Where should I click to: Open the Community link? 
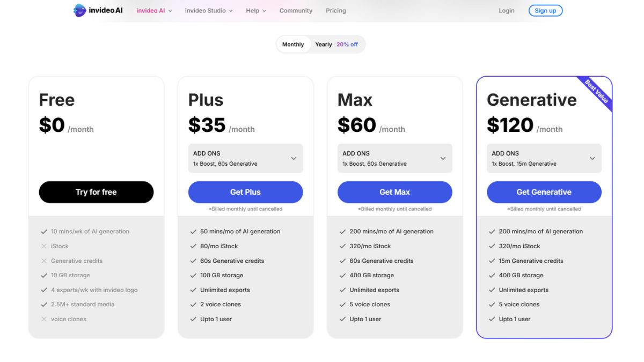pos(296,11)
